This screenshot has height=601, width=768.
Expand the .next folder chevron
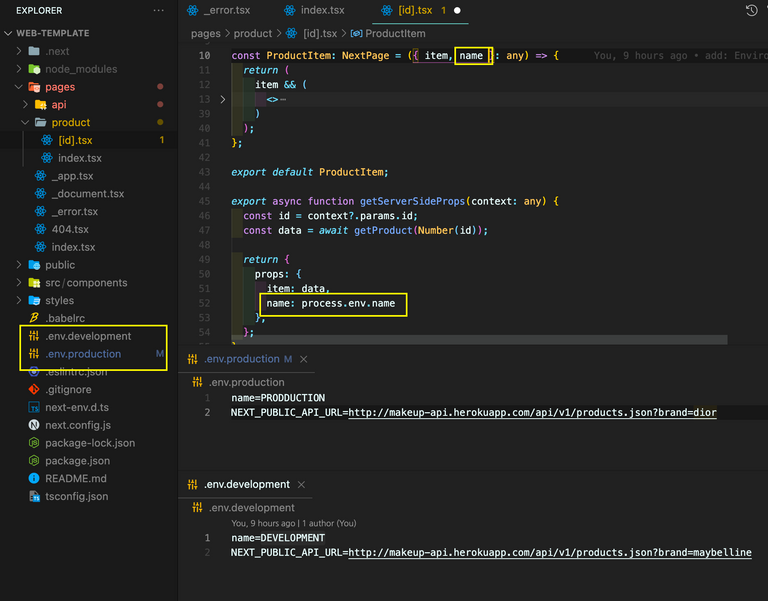[x=19, y=51]
